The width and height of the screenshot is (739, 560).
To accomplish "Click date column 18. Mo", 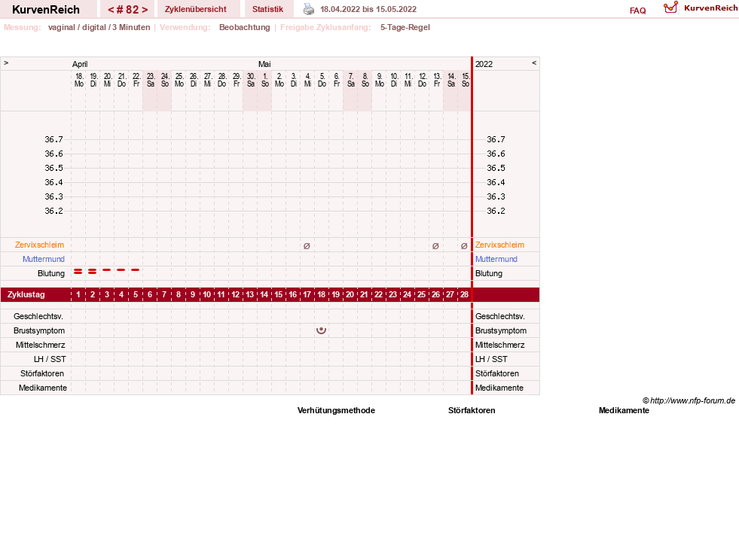I will (x=78, y=80).
